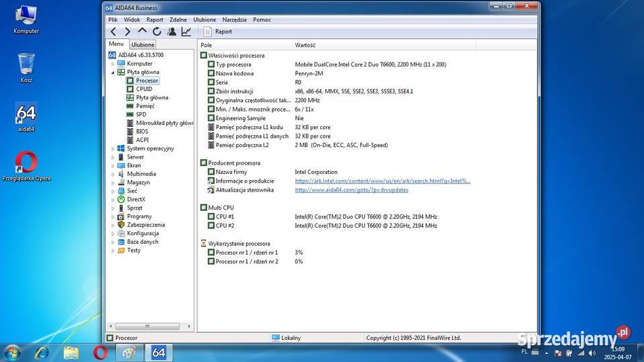
Task: Expand the DirectX tree node
Action: [x=113, y=199]
